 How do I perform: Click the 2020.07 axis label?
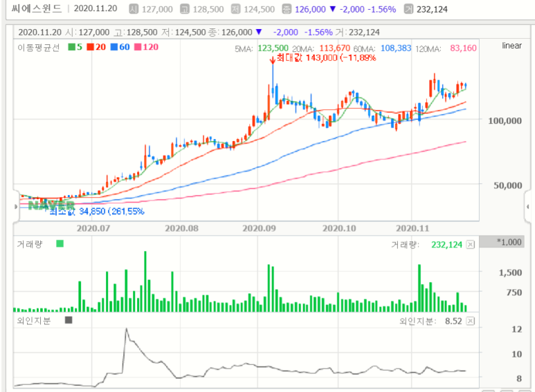click(x=93, y=228)
